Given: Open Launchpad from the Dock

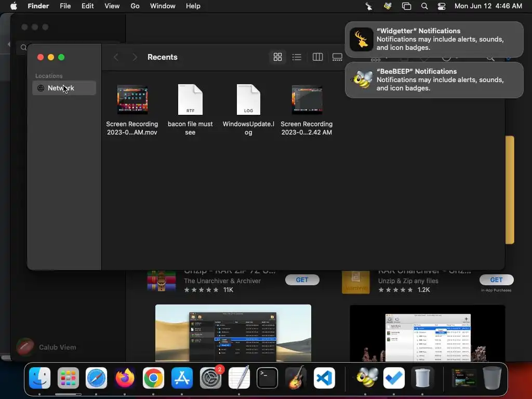Looking at the screenshot, I should pos(68,378).
